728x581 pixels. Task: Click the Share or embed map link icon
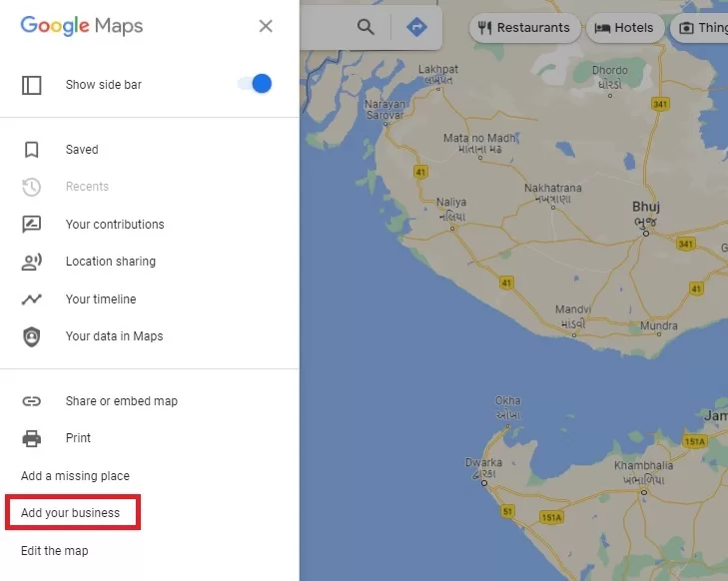[x=32, y=401]
